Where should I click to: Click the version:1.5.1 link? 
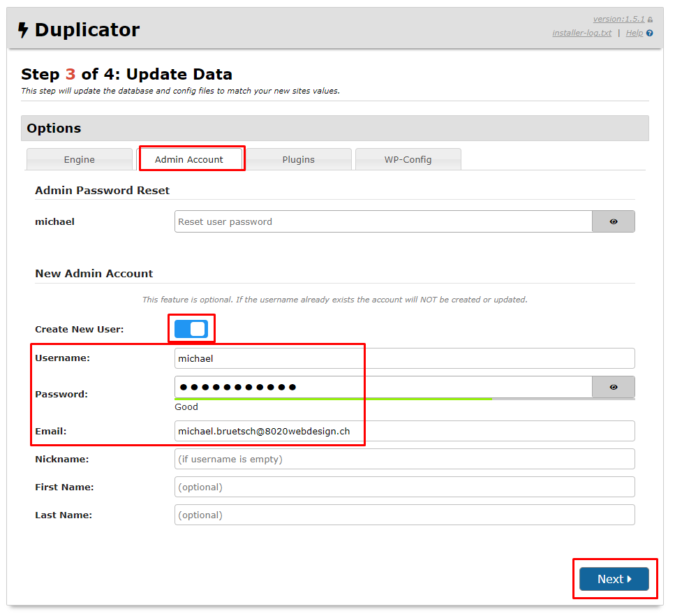618,19
